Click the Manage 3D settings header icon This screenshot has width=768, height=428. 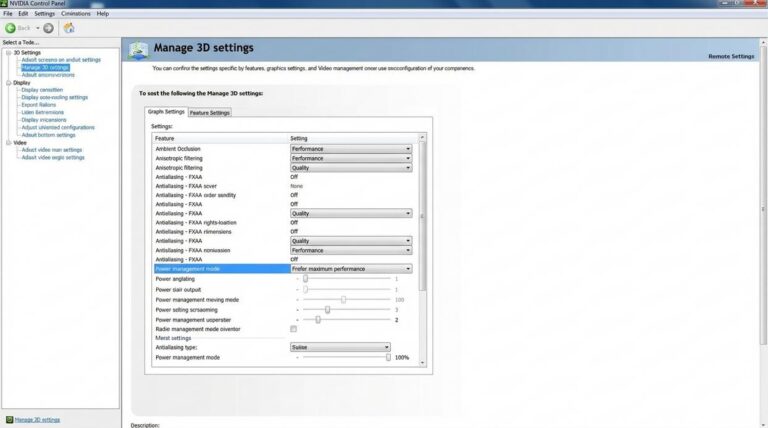(139, 50)
